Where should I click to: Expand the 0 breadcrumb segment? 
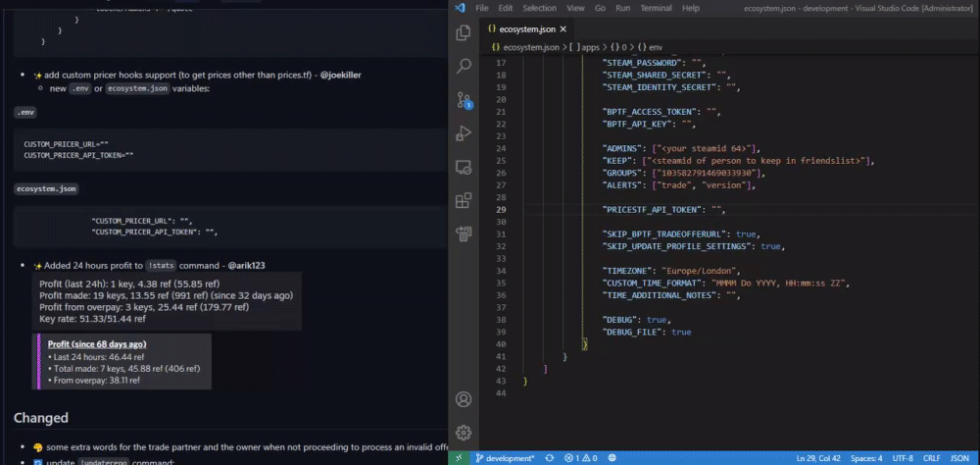click(x=618, y=47)
